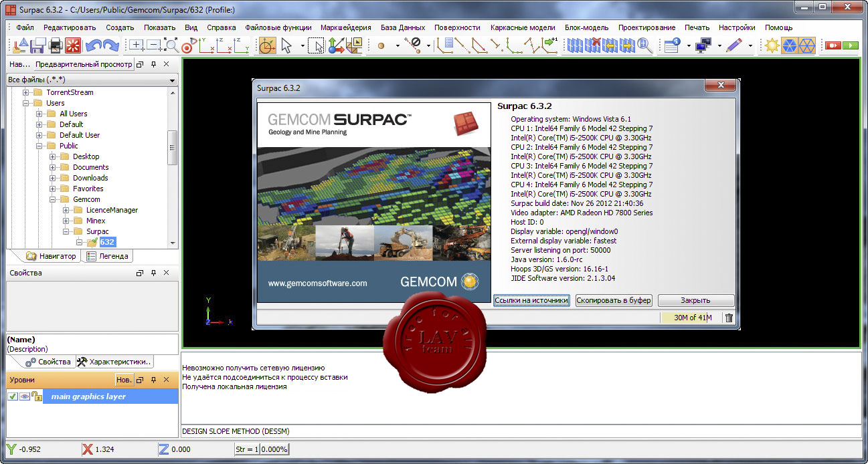Open the Редактировать menu

(70, 27)
